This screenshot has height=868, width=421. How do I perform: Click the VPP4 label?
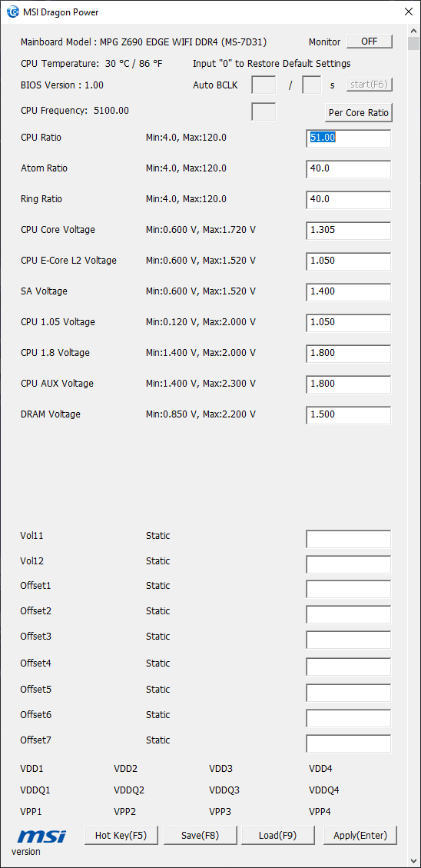pyautogui.click(x=320, y=812)
